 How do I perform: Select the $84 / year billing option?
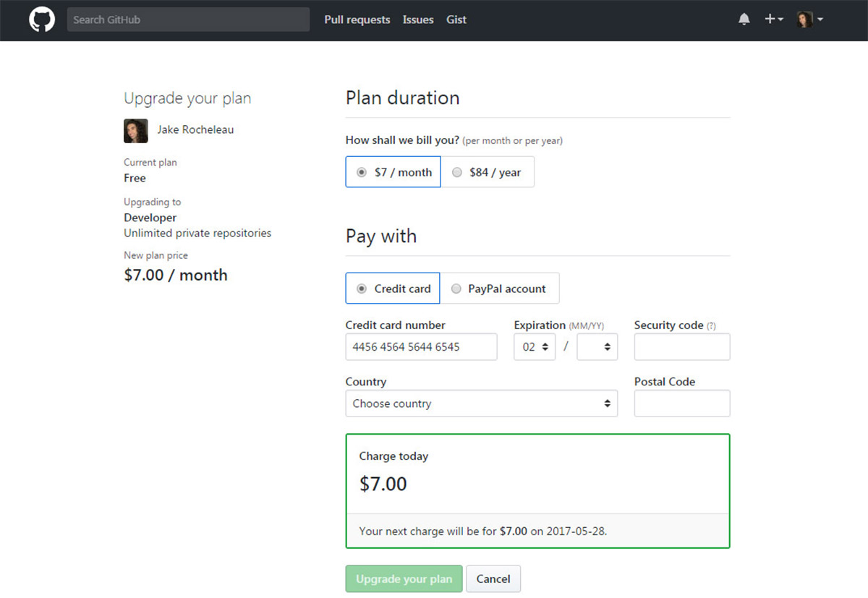tap(488, 172)
